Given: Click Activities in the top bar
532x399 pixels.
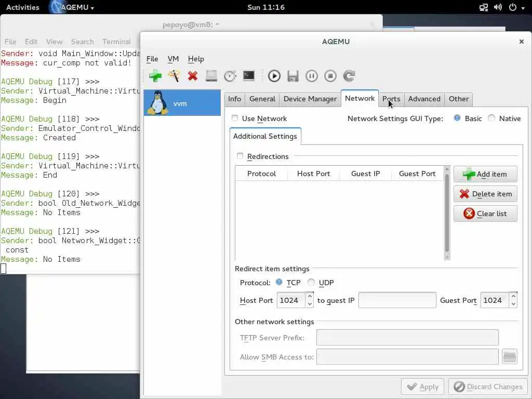Looking at the screenshot, I should pyautogui.click(x=23, y=7).
